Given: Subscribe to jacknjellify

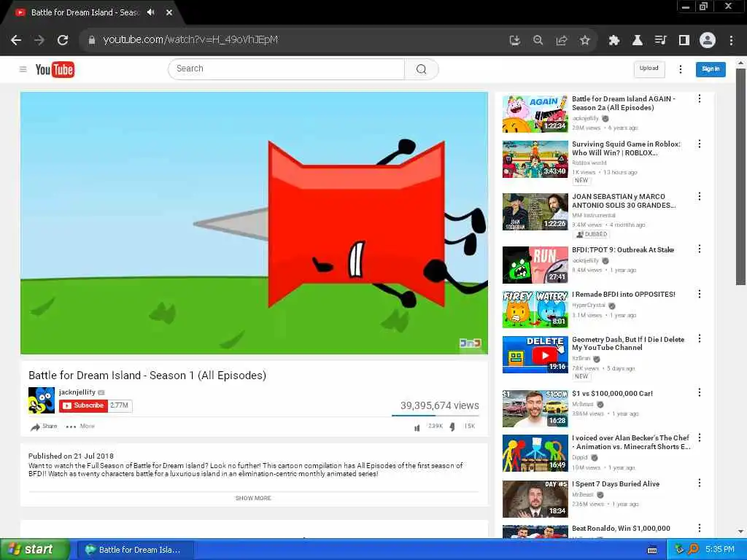Looking at the screenshot, I should tap(83, 405).
